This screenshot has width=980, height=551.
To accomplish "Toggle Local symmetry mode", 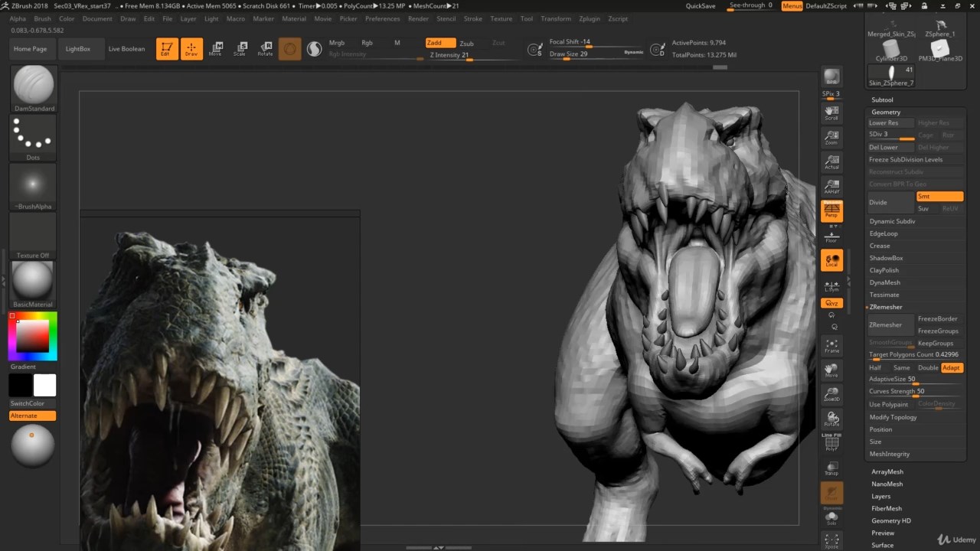I will (831, 260).
